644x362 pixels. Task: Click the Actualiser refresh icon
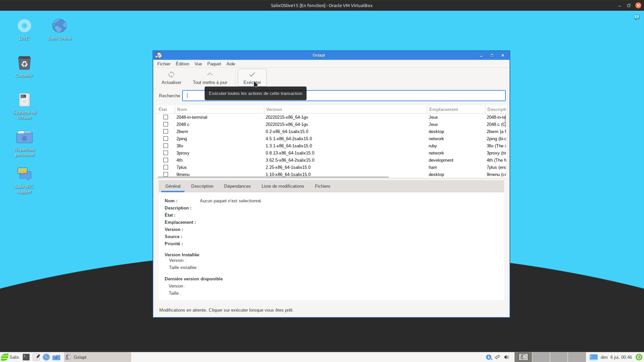[171, 74]
